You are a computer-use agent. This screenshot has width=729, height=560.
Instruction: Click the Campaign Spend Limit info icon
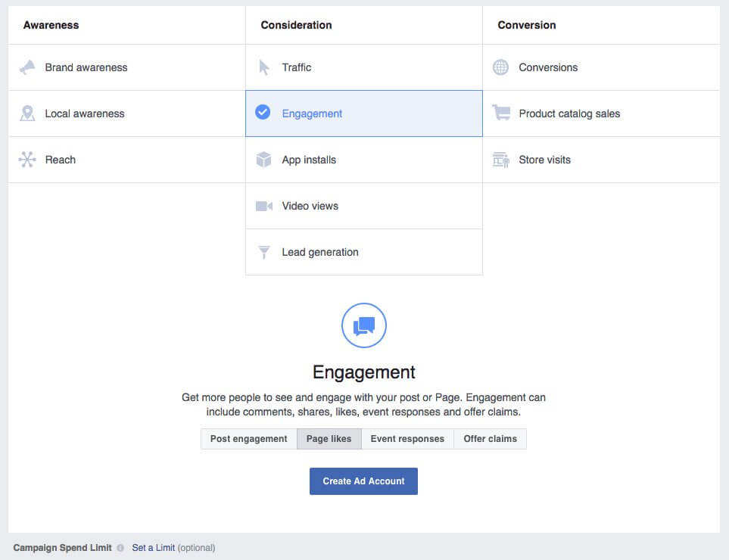click(121, 547)
